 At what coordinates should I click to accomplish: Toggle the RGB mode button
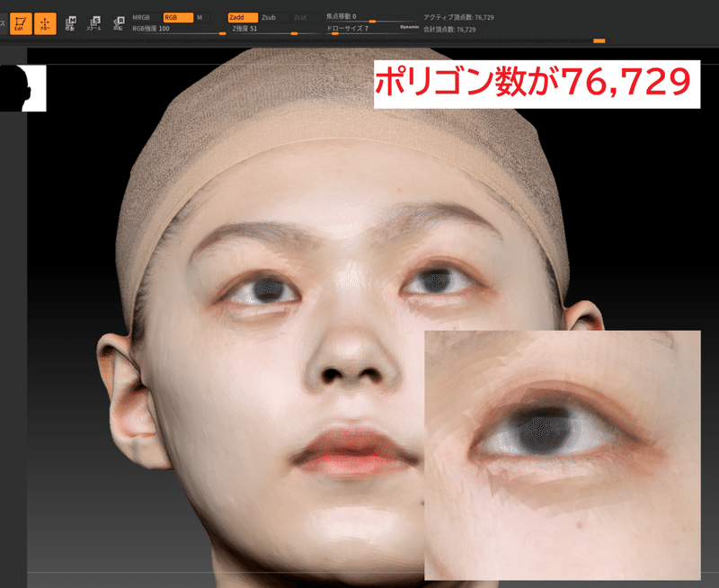178,17
